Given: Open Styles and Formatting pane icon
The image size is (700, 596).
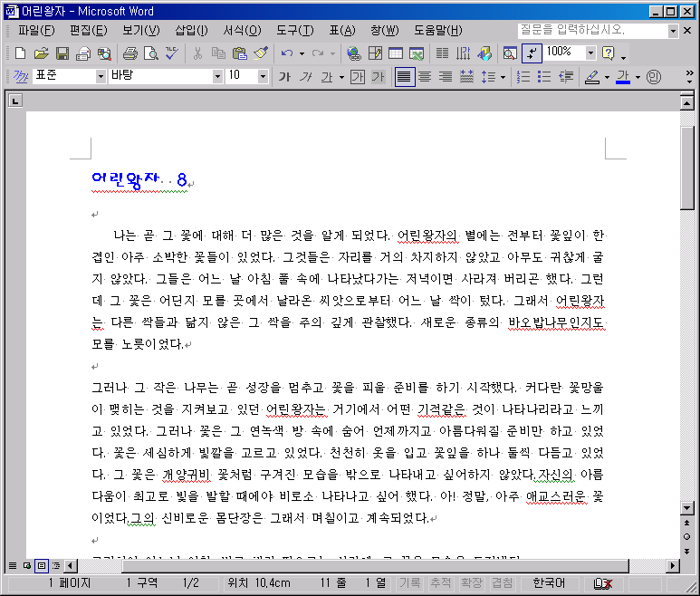Looking at the screenshot, I should [21, 77].
